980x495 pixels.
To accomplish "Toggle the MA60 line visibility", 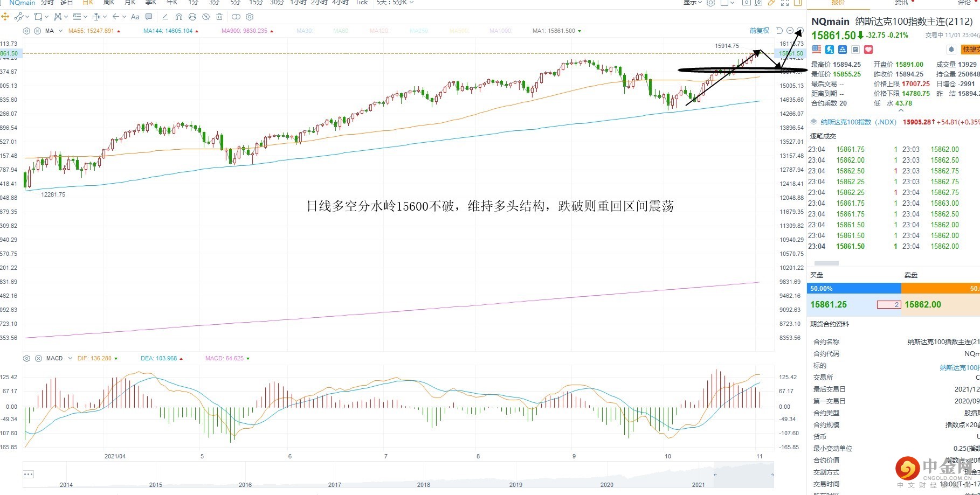I will [341, 31].
